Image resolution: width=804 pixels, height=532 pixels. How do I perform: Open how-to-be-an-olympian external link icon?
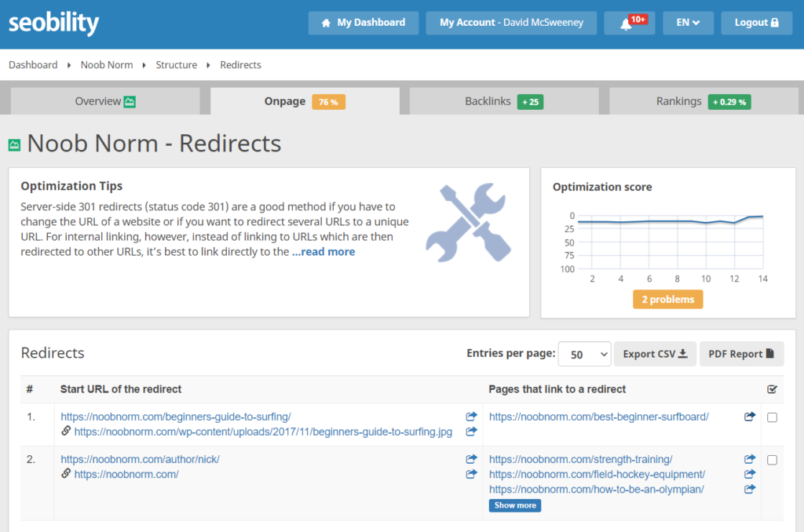click(x=750, y=489)
